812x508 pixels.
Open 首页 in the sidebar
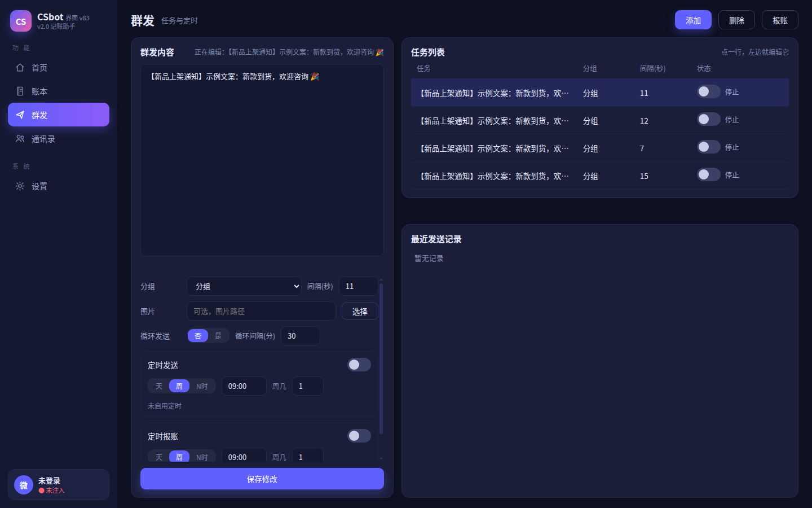59,68
